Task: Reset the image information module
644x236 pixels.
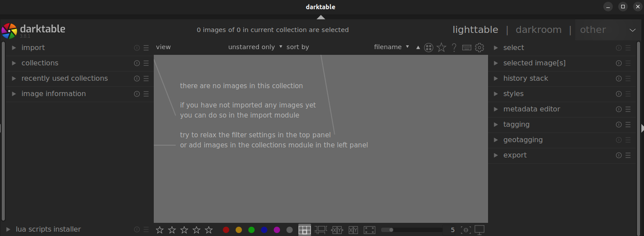Action: (x=137, y=94)
